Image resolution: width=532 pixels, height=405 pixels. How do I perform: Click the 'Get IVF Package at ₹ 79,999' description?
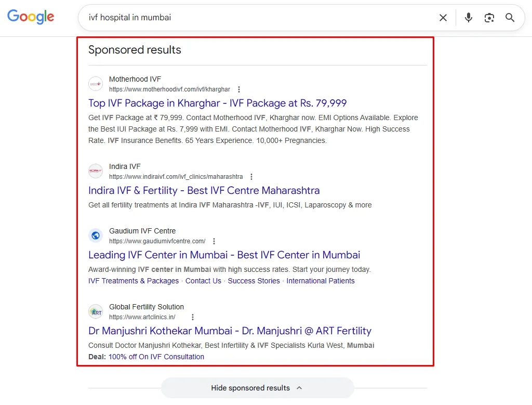pyautogui.click(x=253, y=129)
